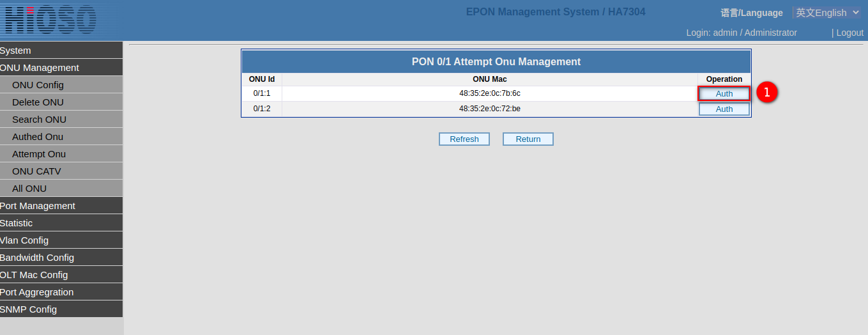Viewport: 868px width, 335px height.
Task: Open the Statistic menu
Action: point(17,223)
